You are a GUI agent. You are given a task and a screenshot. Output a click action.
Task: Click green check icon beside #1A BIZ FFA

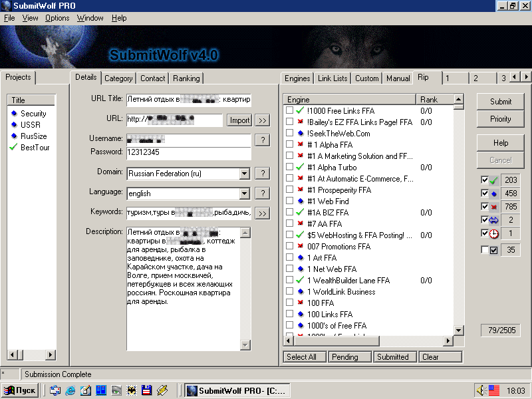300,212
